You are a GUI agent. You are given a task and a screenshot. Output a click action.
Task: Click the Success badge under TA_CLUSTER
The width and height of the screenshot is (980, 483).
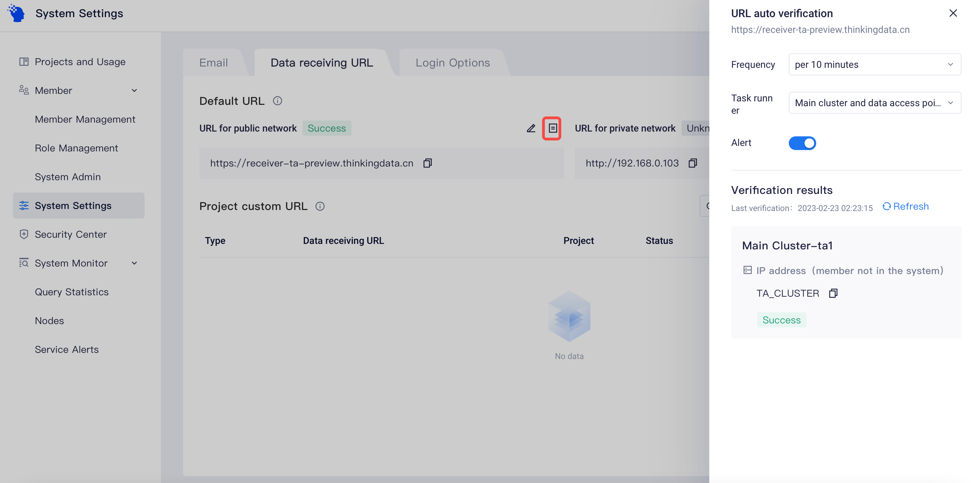pos(781,320)
